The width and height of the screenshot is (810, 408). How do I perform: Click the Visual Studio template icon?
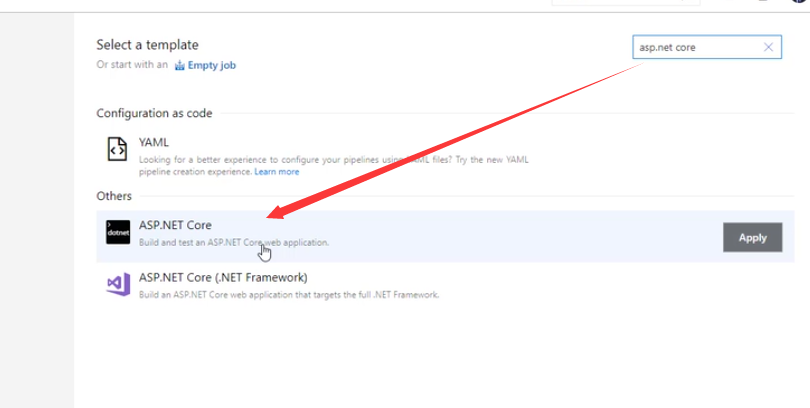[x=118, y=284]
